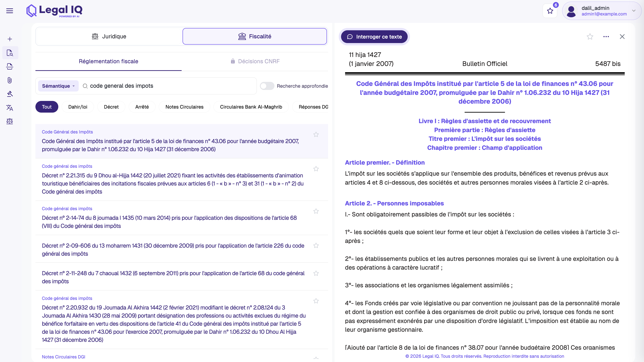Star the Décret n° 2-09-606 result
This screenshot has width=644, height=362.
(316, 246)
